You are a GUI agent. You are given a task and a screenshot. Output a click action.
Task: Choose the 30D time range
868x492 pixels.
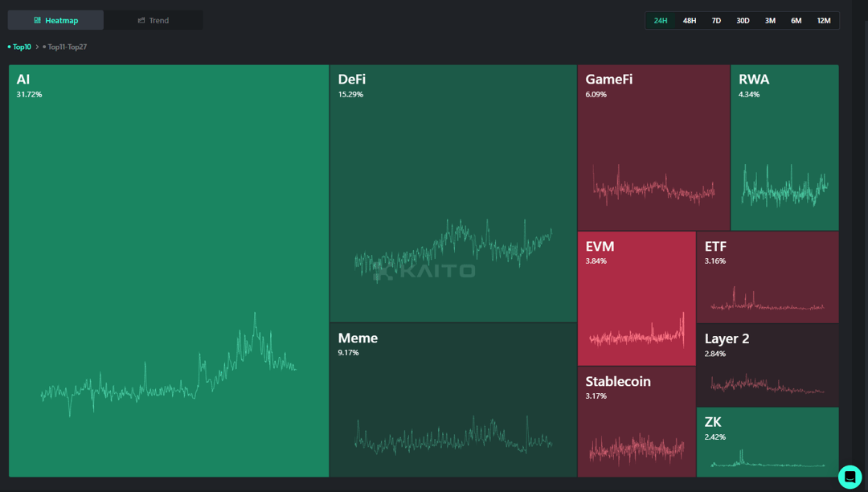(743, 20)
